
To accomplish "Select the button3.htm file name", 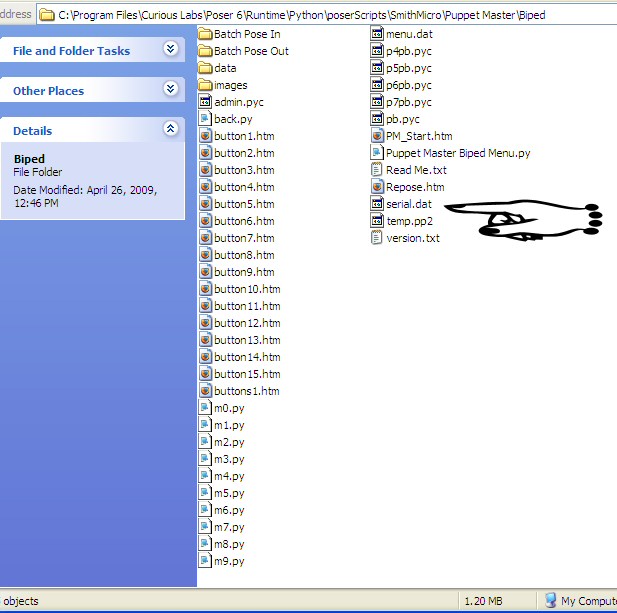I will [x=244, y=170].
